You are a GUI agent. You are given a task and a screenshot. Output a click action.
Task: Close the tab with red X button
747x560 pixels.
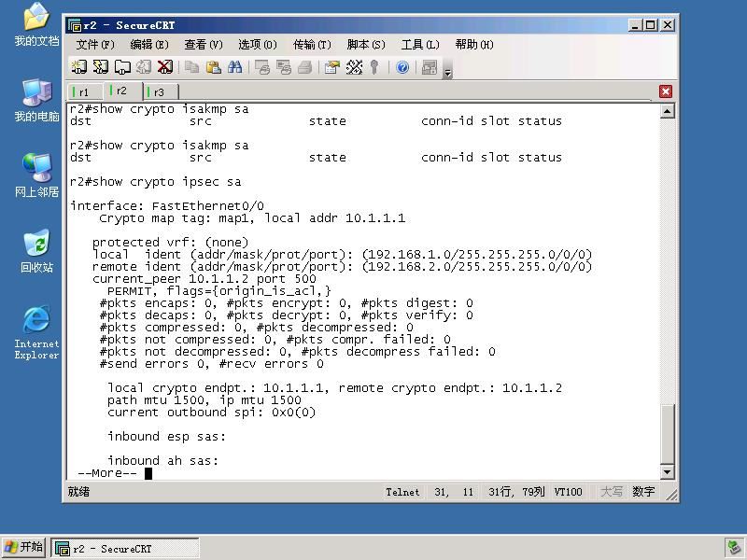(x=666, y=91)
